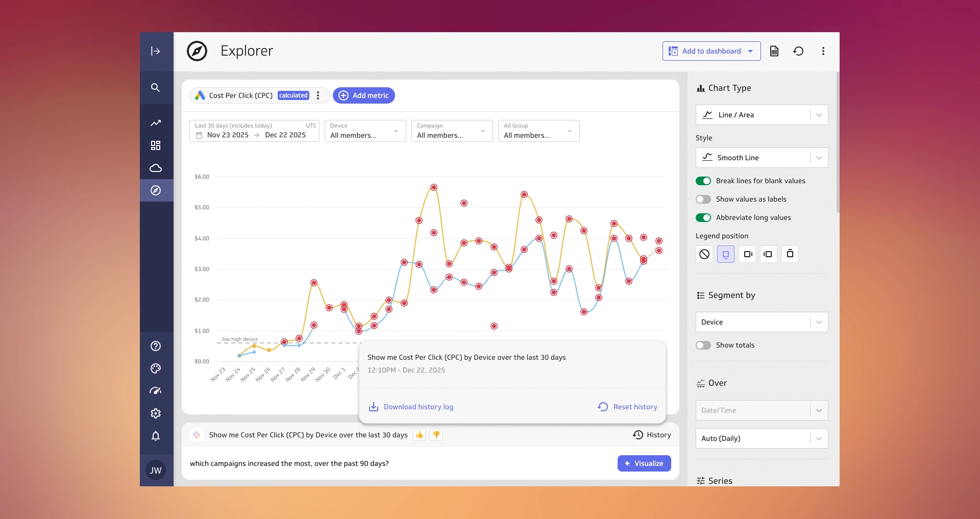Turn on 'Show totals' under Segment by
The width and height of the screenshot is (980, 519).
tap(703, 345)
